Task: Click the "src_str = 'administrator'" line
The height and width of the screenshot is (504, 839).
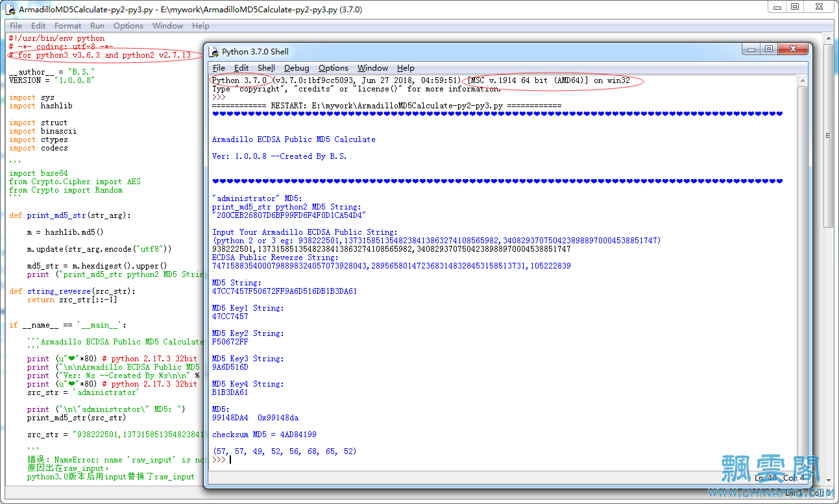Action: [x=83, y=392]
